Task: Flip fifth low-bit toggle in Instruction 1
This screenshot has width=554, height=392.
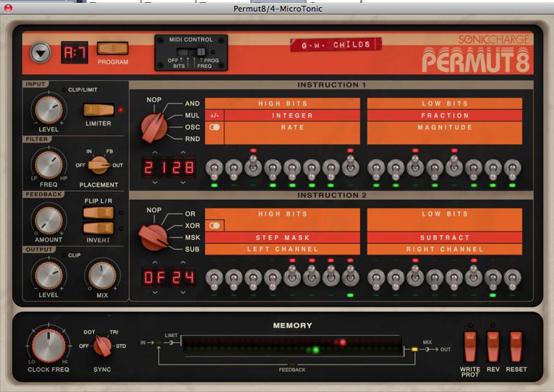Action: (x=454, y=166)
